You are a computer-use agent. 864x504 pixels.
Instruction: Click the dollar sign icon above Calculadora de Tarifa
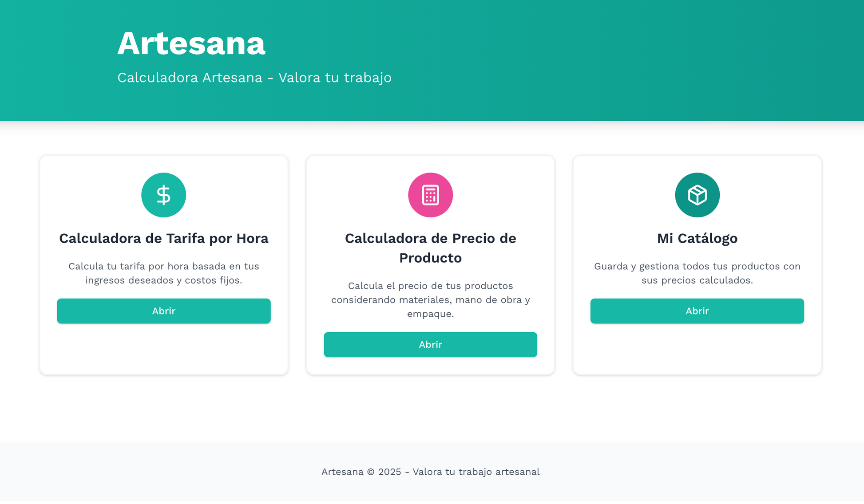(x=163, y=195)
